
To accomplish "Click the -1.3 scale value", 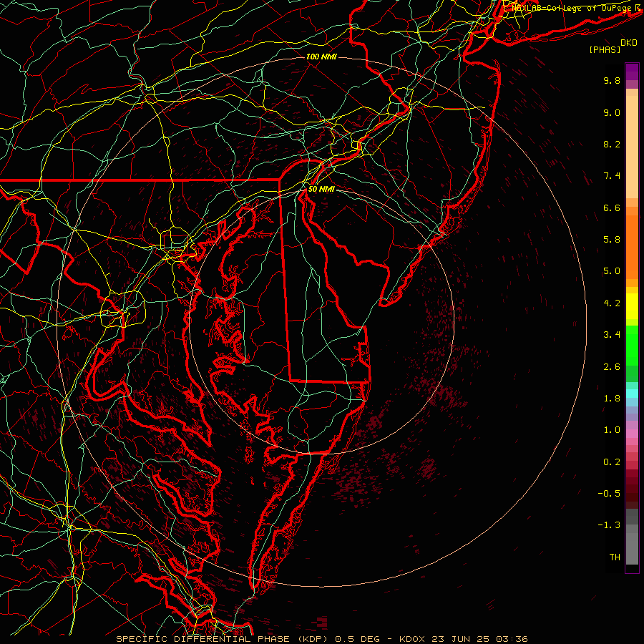I will 609,525.
